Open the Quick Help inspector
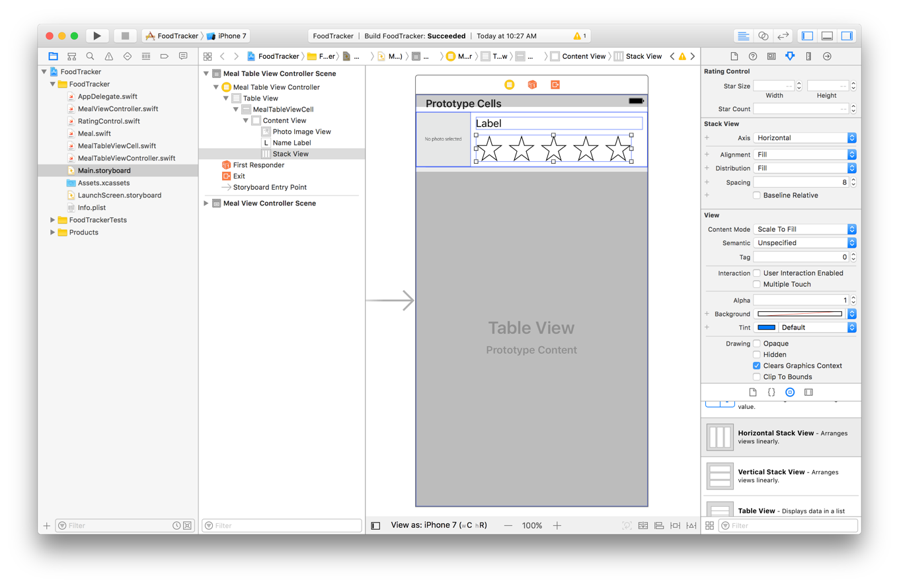Screen dimensions: 899x588 pos(752,56)
